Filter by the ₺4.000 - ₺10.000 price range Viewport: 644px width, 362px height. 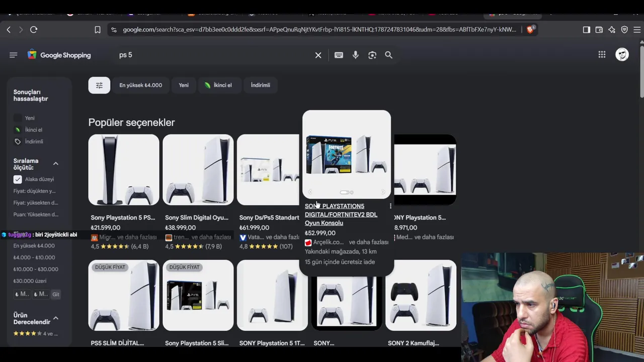tap(34, 257)
